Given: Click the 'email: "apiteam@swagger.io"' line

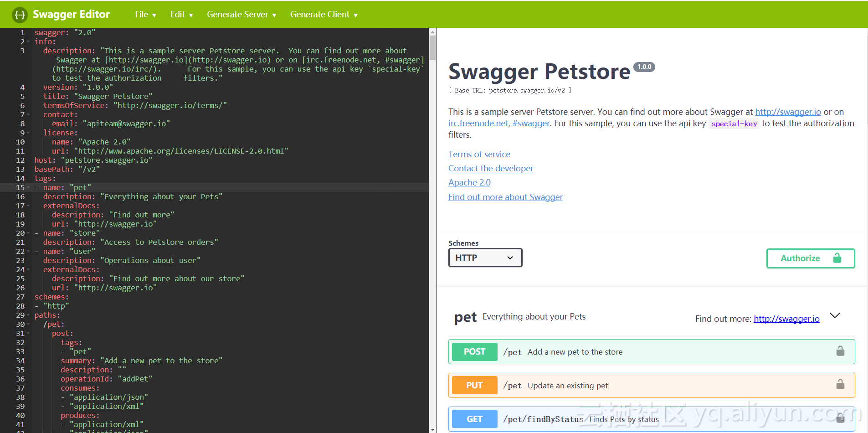Looking at the screenshot, I should (111, 124).
